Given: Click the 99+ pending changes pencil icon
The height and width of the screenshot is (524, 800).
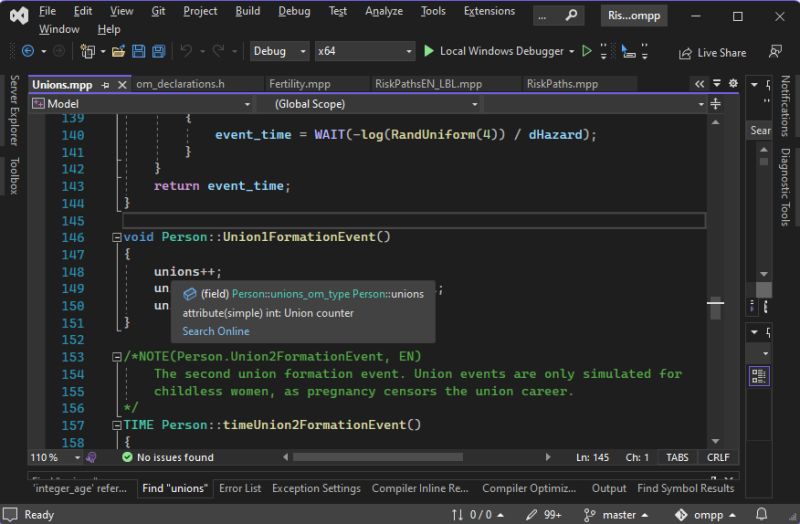Looking at the screenshot, I should [544, 515].
